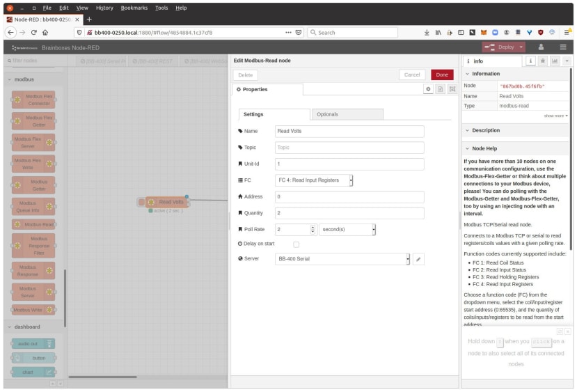Image resolution: width=577 pixels, height=392 pixels.
Task: Click the filter nodes search box
Action: click(x=34, y=61)
